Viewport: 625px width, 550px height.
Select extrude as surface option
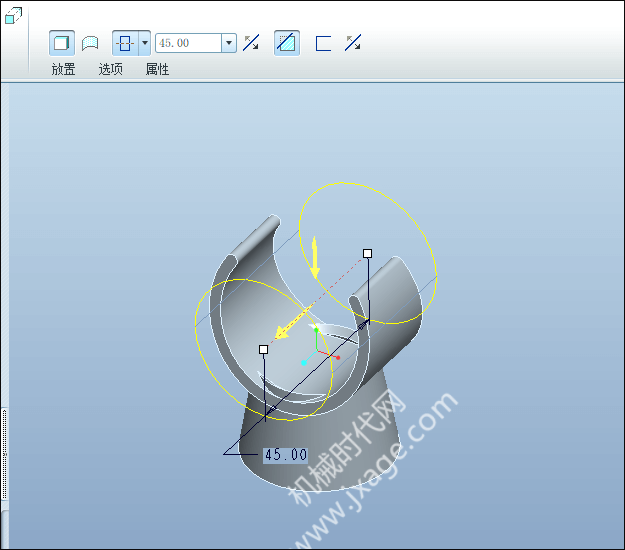click(90, 43)
